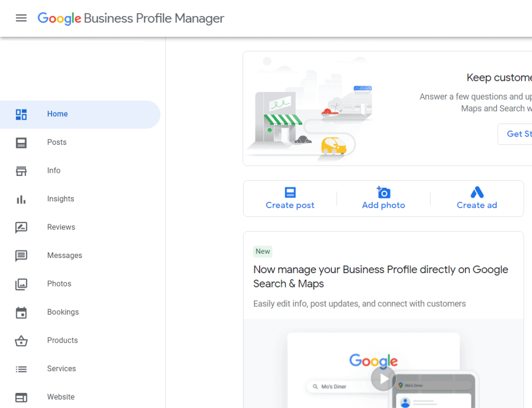532x408 pixels.
Task: Click the Google logo in the video preview
Action: [373, 361]
